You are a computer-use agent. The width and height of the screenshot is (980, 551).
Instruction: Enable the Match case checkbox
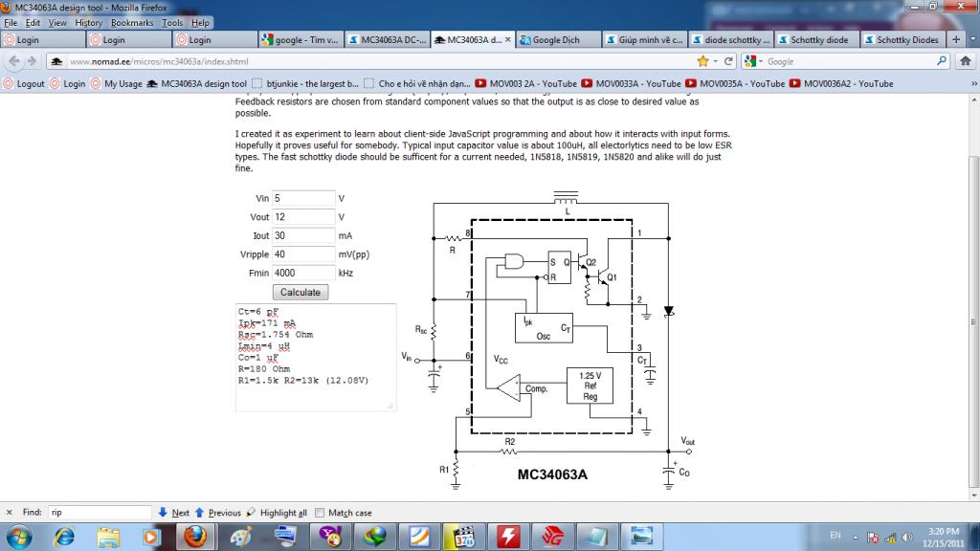[320, 513]
